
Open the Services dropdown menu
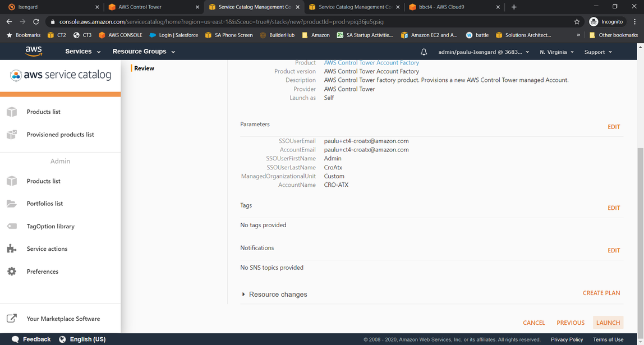82,52
